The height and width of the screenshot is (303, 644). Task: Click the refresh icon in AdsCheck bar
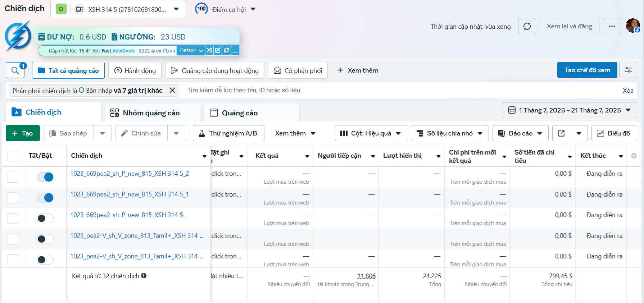click(x=226, y=50)
